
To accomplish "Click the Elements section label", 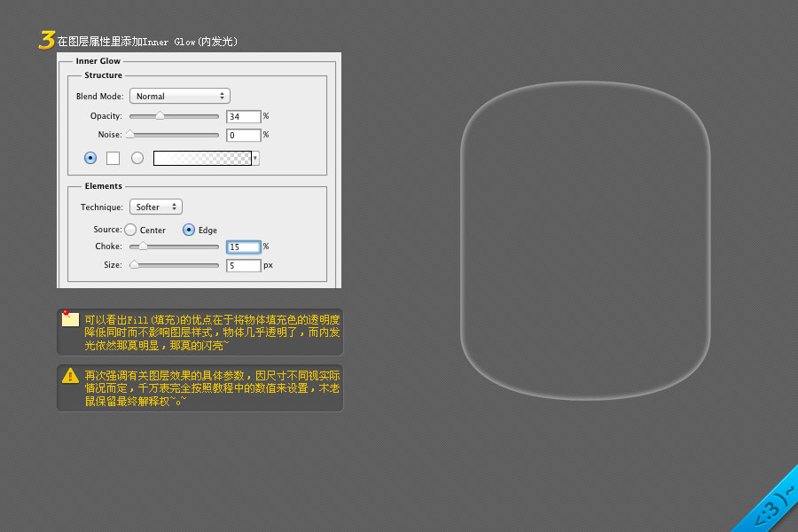I will (x=104, y=186).
